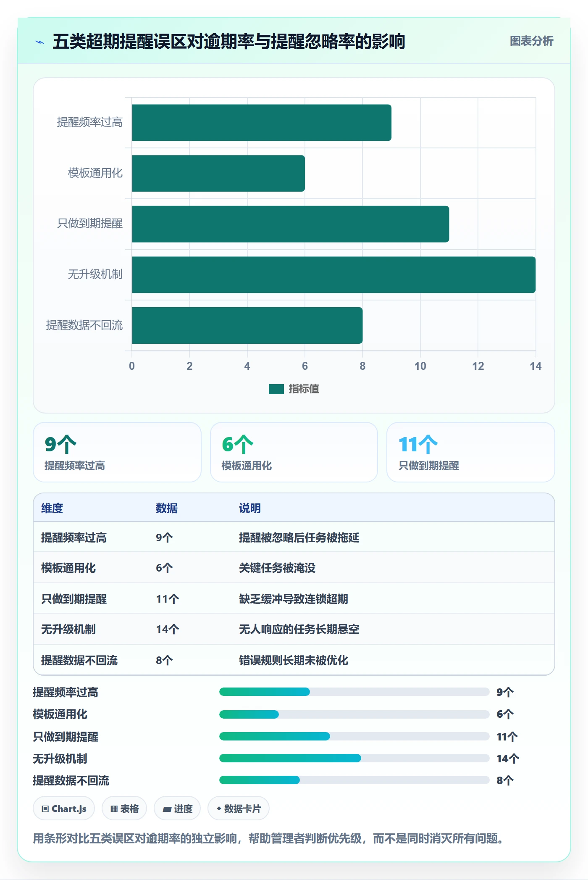Select table cell 错误规则长期未被优化
The height and width of the screenshot is (880, 588).
[294, 660]
